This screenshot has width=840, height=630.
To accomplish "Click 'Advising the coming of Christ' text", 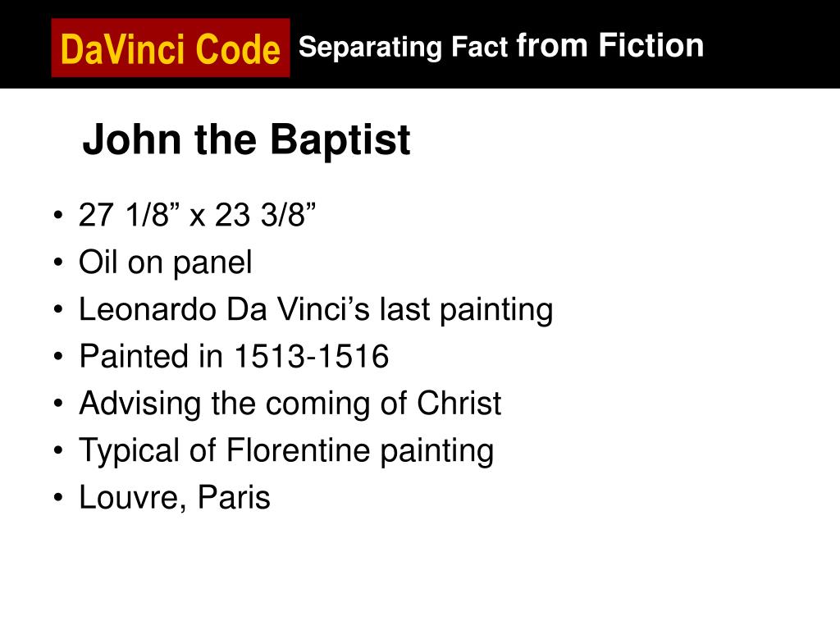I will (x=290, y=404).
